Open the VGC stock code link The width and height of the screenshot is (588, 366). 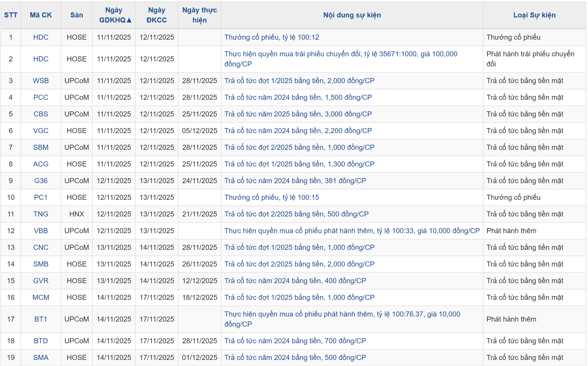[x=41, y=131]
